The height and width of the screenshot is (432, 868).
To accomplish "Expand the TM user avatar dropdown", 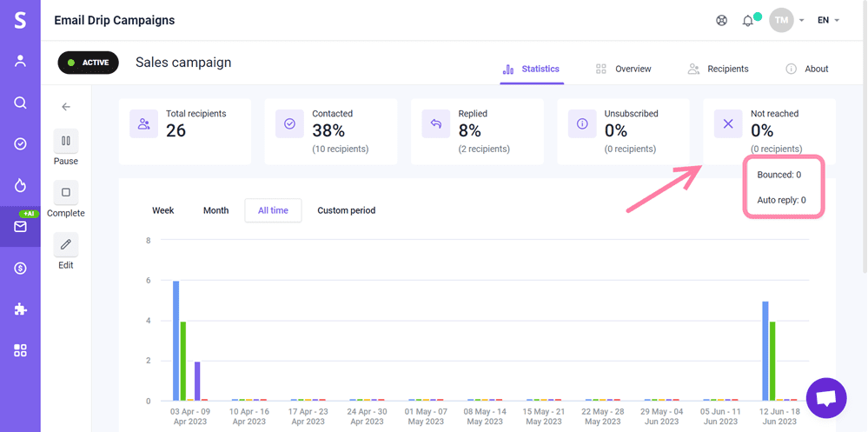I will coord(787,20).
